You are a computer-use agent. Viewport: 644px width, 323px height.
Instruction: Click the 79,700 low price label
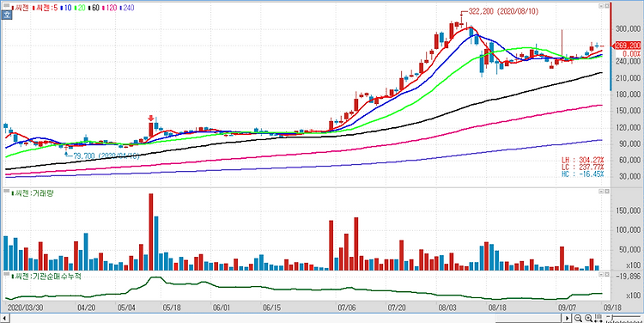pyautogui.click(x=106, y=156)
